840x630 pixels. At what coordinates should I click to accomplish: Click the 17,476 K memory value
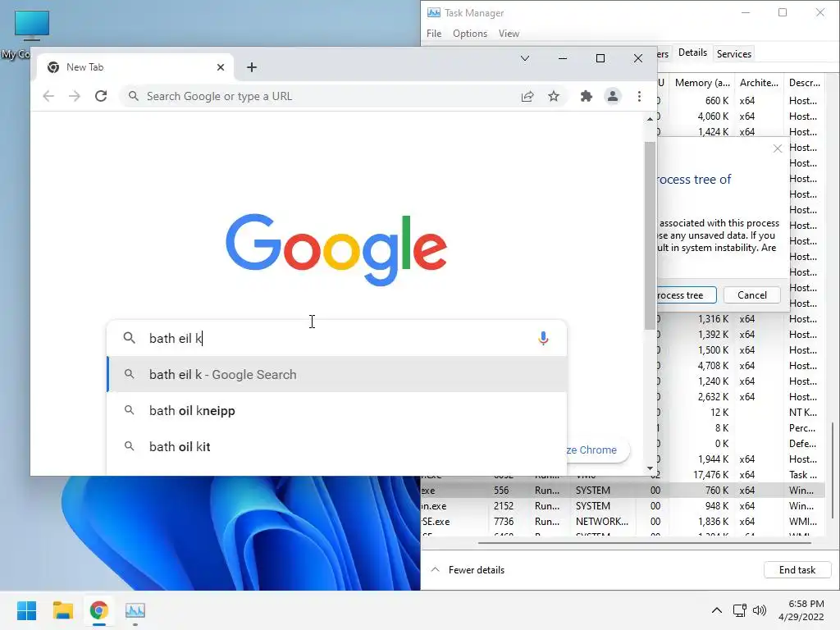710,475
